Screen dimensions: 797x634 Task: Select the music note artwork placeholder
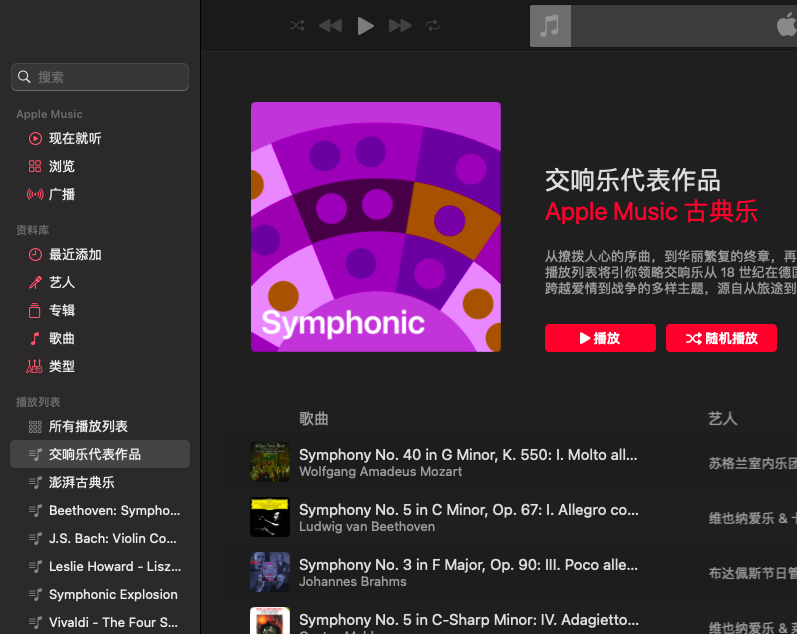pyautogui.click(x=550, y=26)
